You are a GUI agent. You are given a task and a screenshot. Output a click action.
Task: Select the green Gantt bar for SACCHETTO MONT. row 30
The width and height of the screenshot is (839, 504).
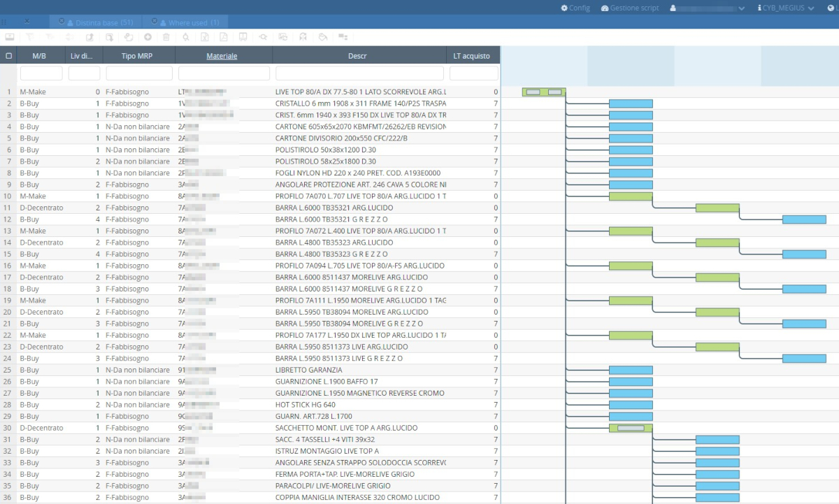click(x=631, y=428)
